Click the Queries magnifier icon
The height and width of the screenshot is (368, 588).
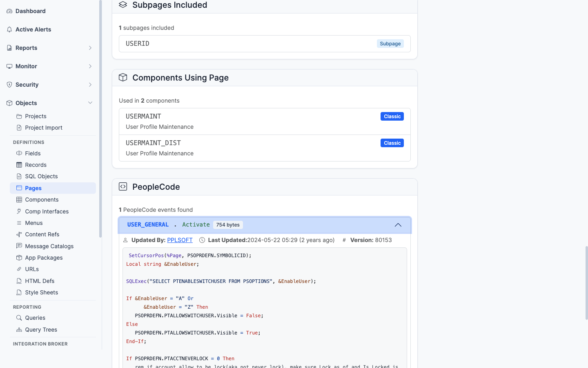tap(19, 318)
